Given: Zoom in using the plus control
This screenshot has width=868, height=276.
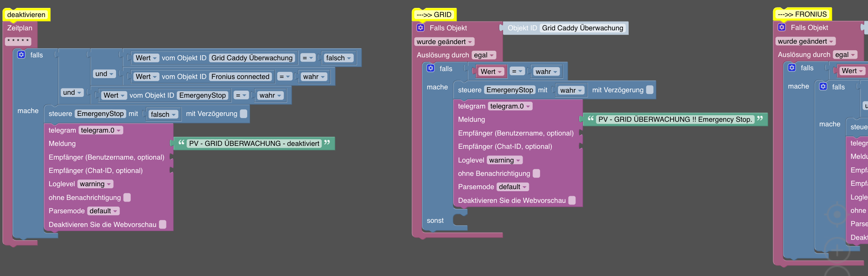Looking at the screenshot, I should pos(837,250).
